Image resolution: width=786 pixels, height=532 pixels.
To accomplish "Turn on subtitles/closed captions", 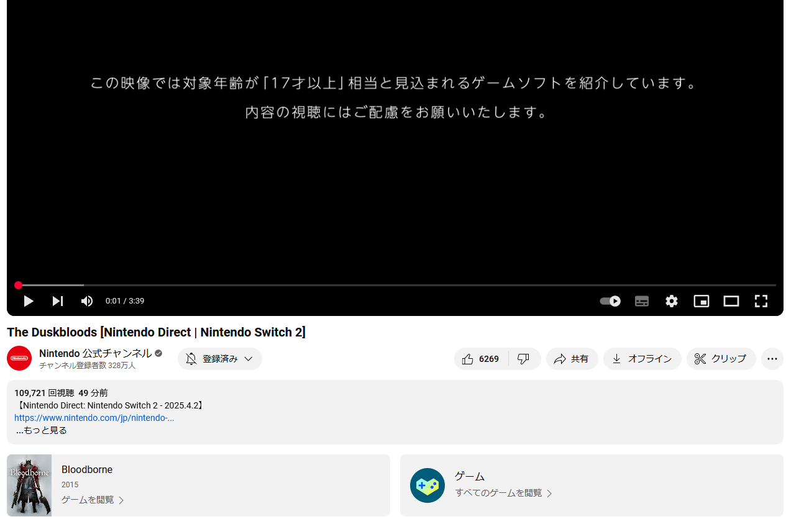I will (642, 301).
